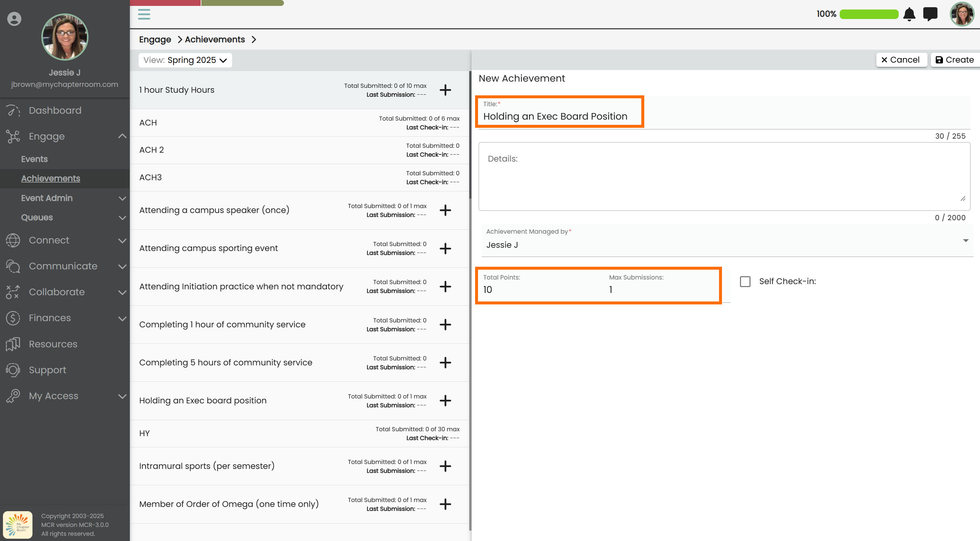Click the user account icon top-left
980x541 pixels.
point(14,19)
